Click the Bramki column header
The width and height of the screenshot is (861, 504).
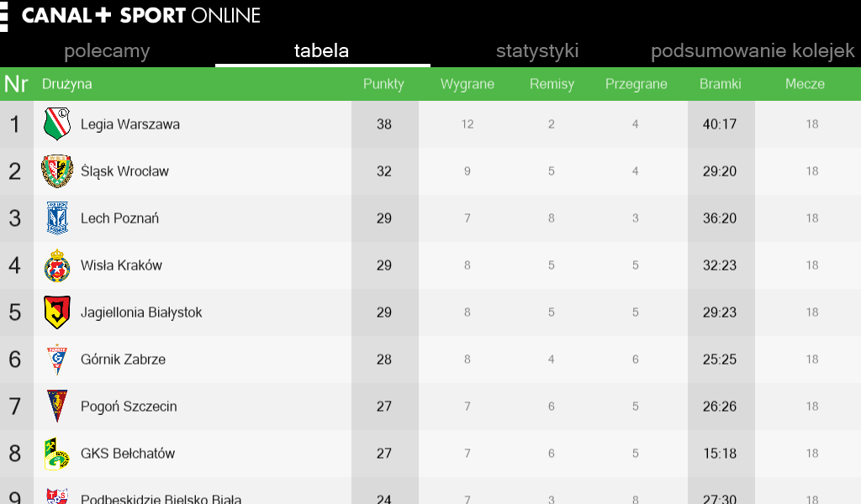pos(721,84)
